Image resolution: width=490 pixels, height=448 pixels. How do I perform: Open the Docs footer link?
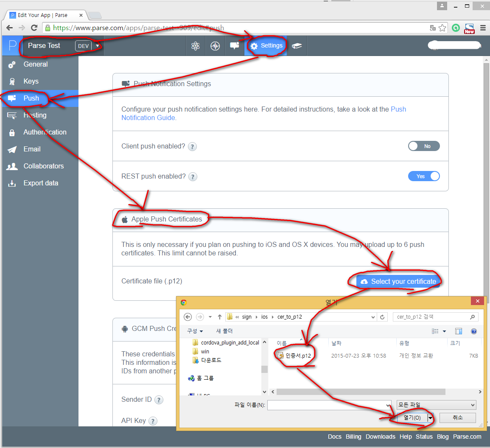pyautogui.click(x=334, y=437)
